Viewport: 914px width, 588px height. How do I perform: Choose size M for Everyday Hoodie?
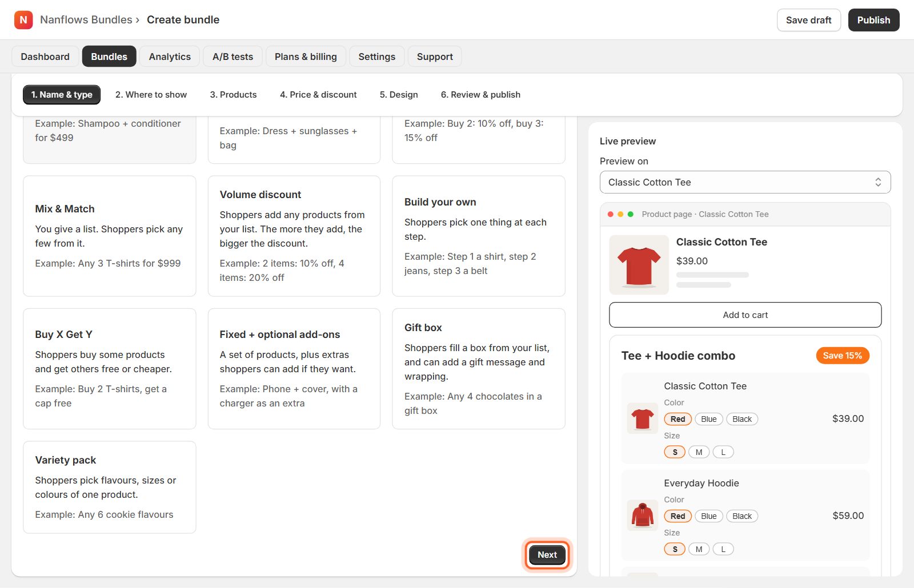coord(699,549)
